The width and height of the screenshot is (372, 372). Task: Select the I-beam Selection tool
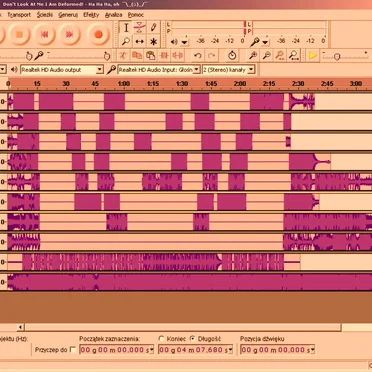(x=126, y=28)
